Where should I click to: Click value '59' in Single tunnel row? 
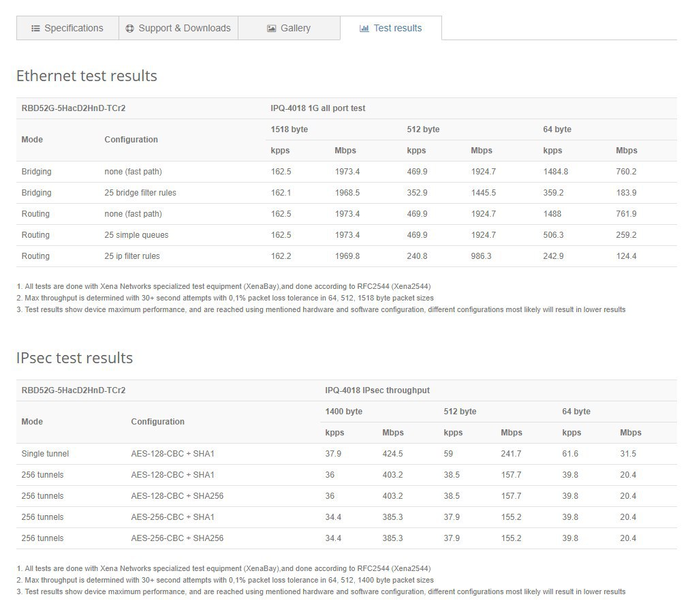coord(448,454)
